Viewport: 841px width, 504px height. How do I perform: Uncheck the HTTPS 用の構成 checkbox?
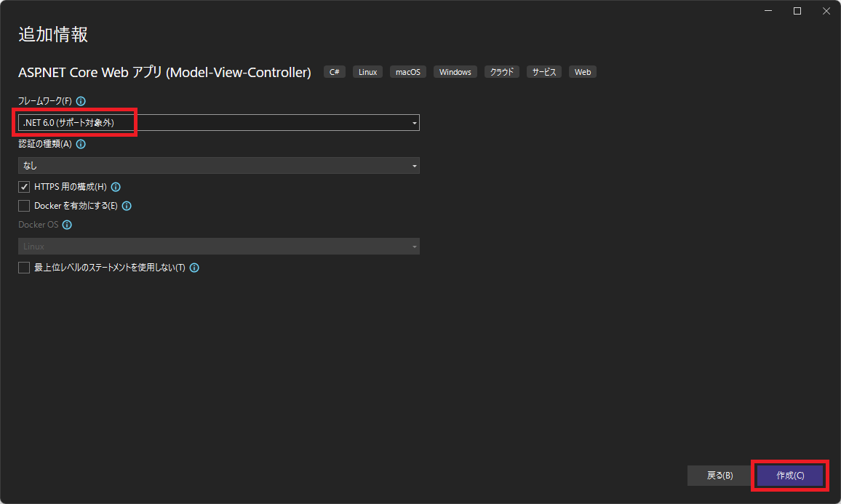tap(24, 187)
